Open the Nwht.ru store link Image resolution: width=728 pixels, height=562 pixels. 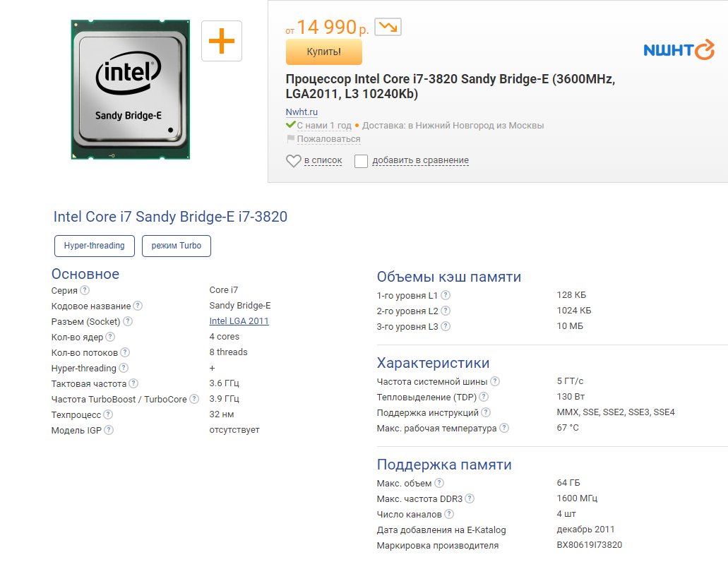point(302,112)
